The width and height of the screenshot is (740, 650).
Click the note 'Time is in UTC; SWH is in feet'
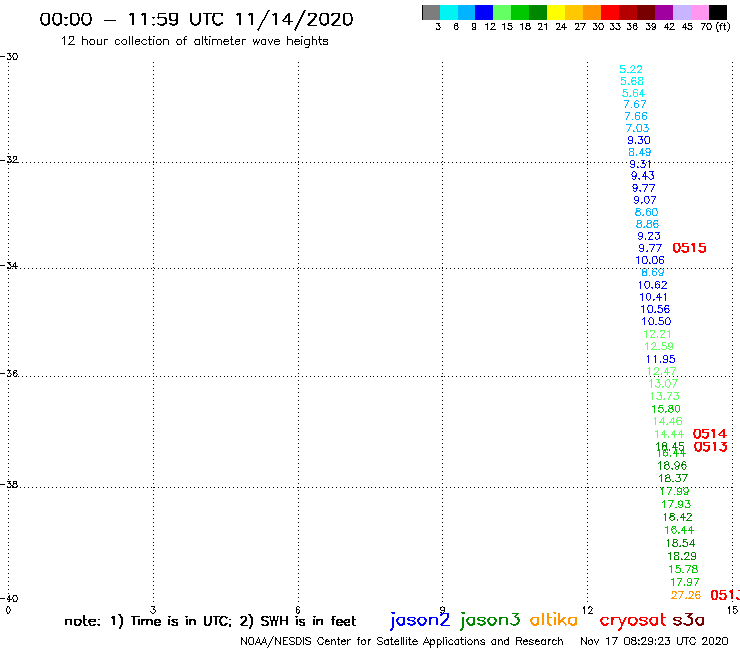210,621
